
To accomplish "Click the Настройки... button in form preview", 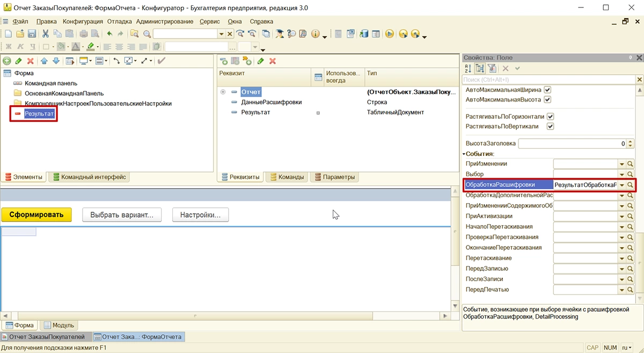I will (x=200, y=215).
